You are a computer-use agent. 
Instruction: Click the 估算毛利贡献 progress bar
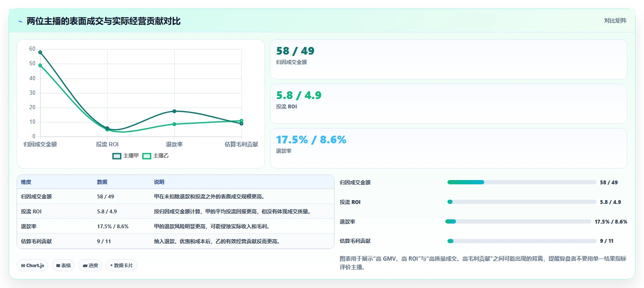click(522, 241)
